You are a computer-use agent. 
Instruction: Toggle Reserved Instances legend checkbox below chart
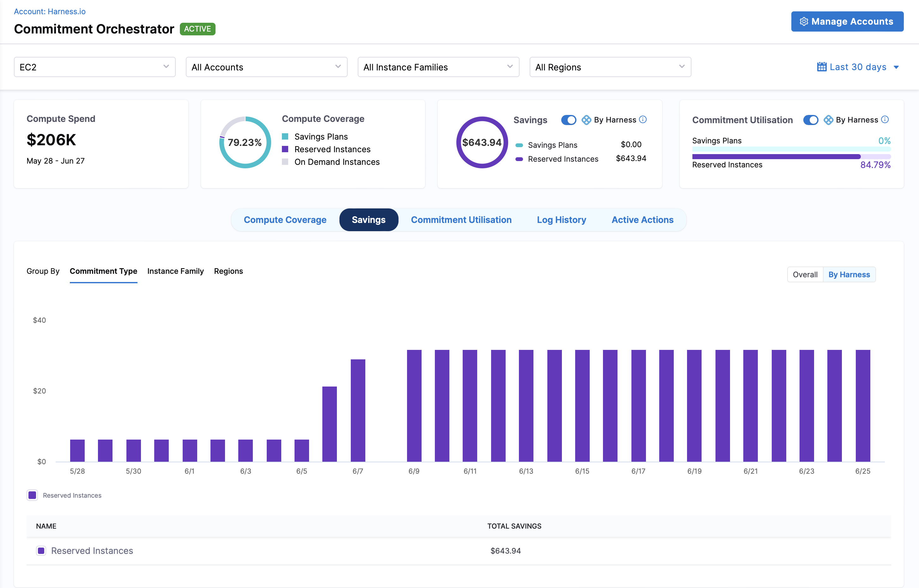(x=33, y=495)
